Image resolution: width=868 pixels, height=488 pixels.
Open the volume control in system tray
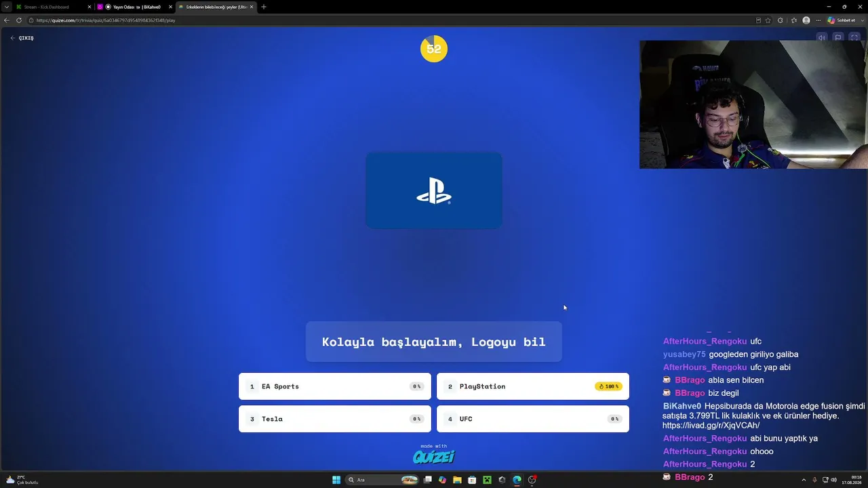833,480
